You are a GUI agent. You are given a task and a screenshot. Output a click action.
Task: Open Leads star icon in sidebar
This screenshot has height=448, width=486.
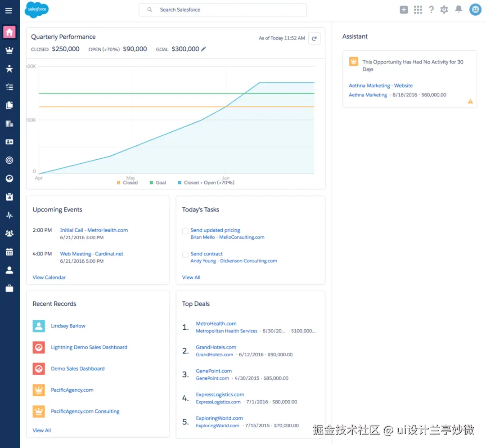[x=9, y=68]
